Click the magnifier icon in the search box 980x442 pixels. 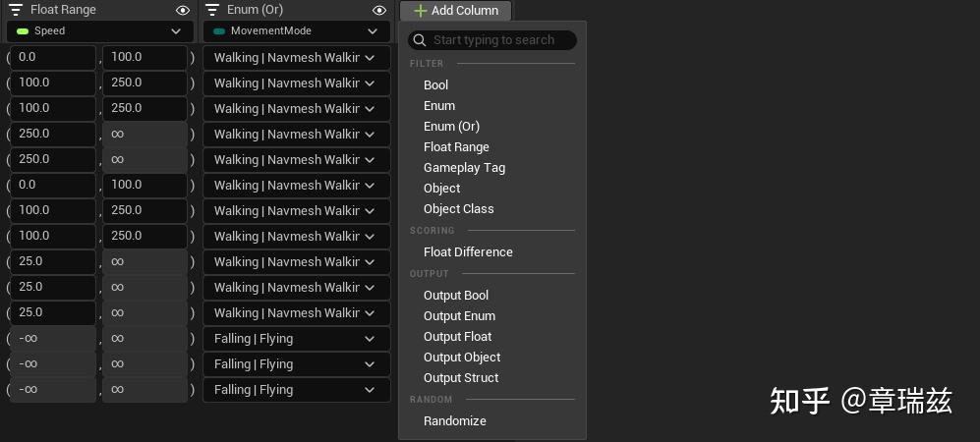point(420,40)
